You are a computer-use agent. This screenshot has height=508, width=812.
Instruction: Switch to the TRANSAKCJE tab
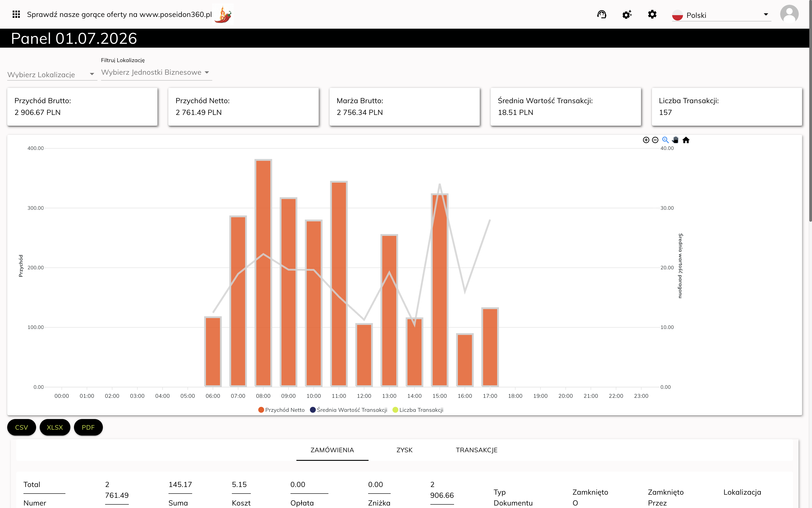coord(476,450)
